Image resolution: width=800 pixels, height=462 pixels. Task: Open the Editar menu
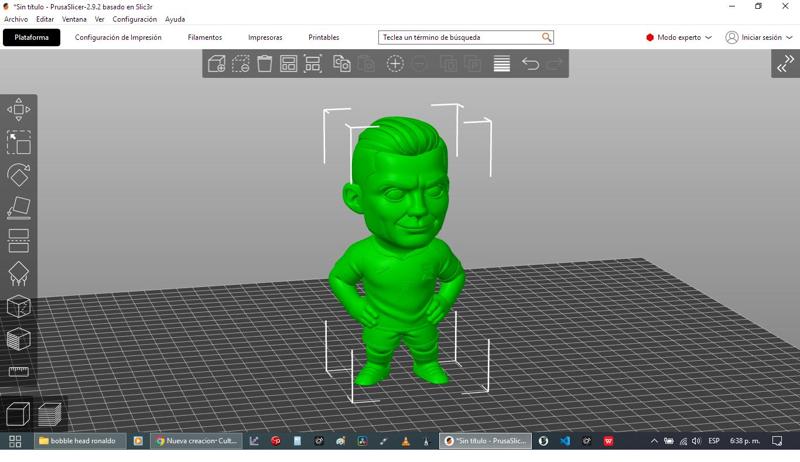[45, 19]
